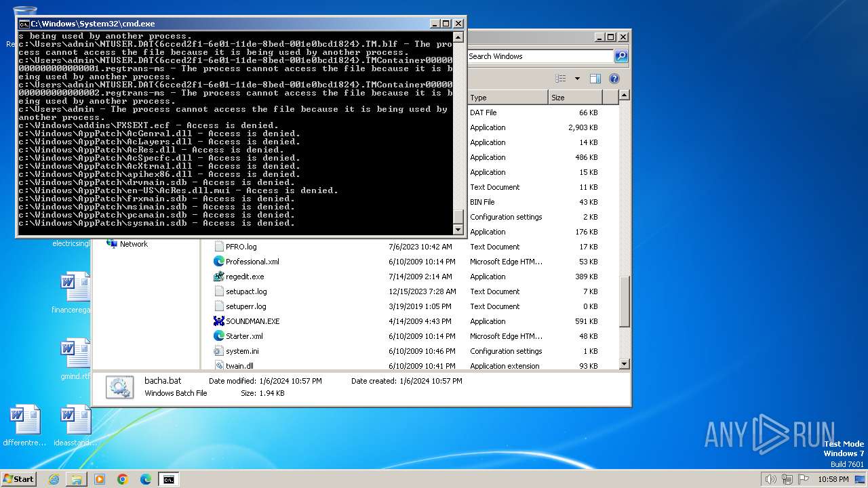Image resolution: width=868 pixels, height=488 pixels.
Task: Open the clock showing 10:58 PM
Action: 833,479
